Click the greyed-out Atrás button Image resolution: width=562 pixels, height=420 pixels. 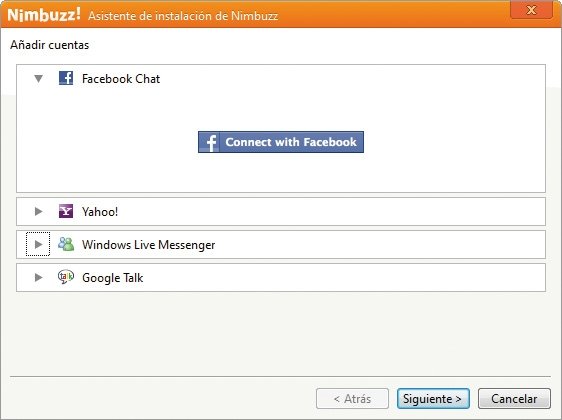[x=352, y=398]
